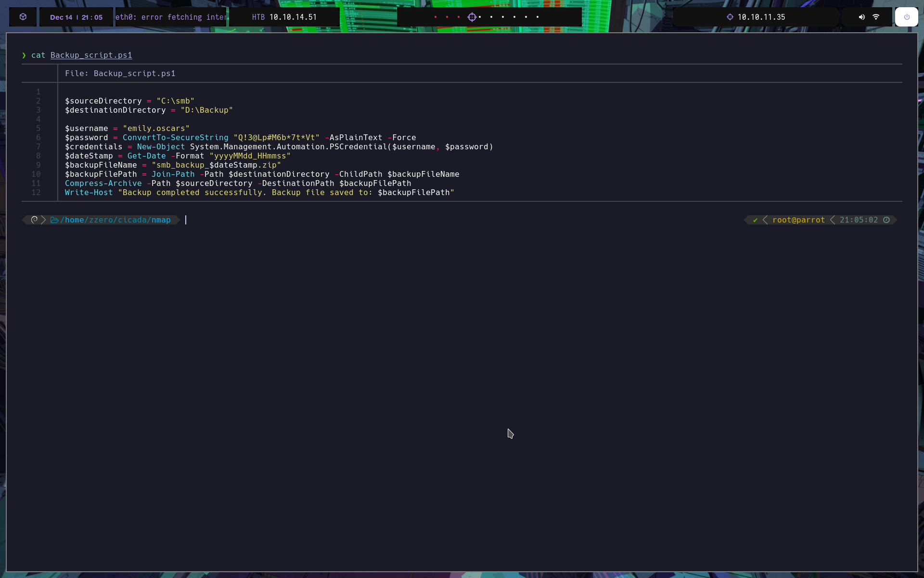Click the 10.10.11.35 target IP widget
This screenshot has height=578, width=924.
tap(756, 17)
